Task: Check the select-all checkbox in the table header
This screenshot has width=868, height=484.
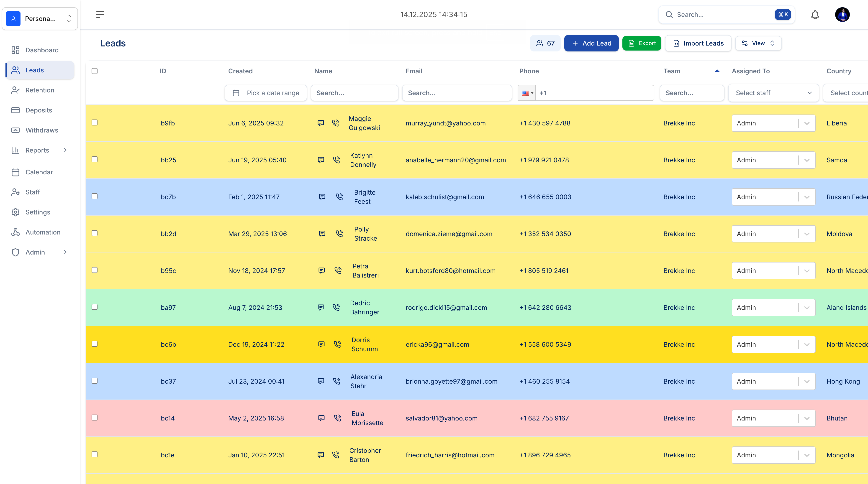Action: (x=95, y=71)
